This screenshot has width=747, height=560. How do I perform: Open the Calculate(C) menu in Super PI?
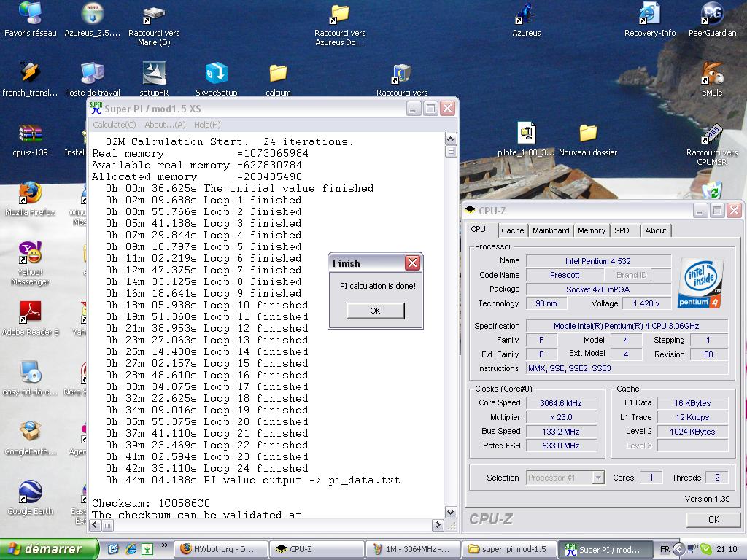(115, 125)
